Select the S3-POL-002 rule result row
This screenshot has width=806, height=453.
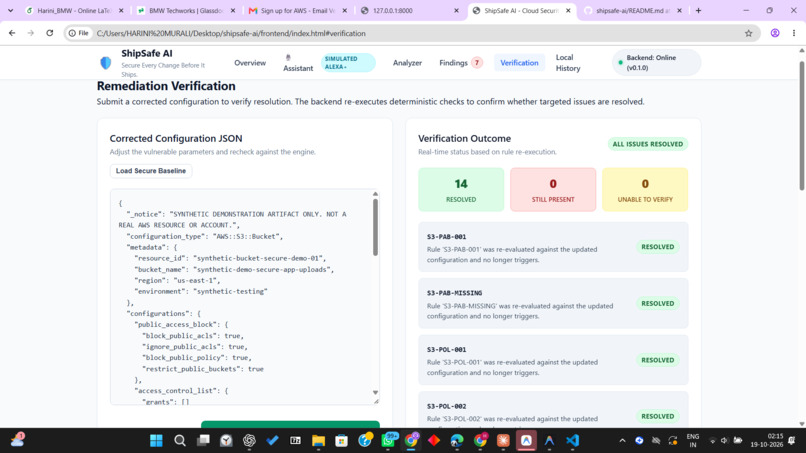[x=553, y=410]
